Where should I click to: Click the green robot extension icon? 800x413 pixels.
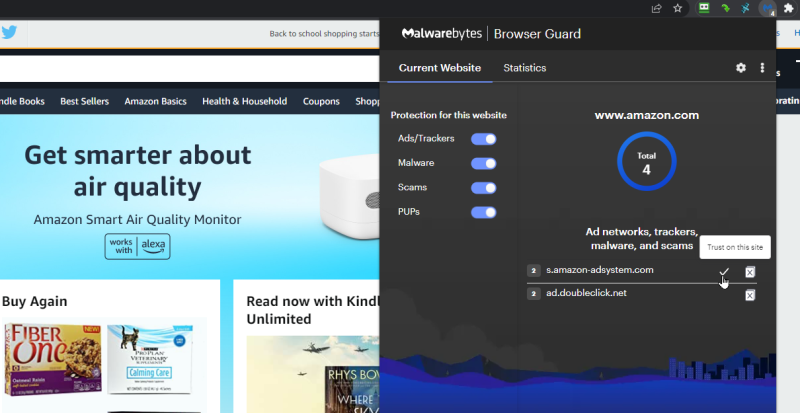[705, 8]
